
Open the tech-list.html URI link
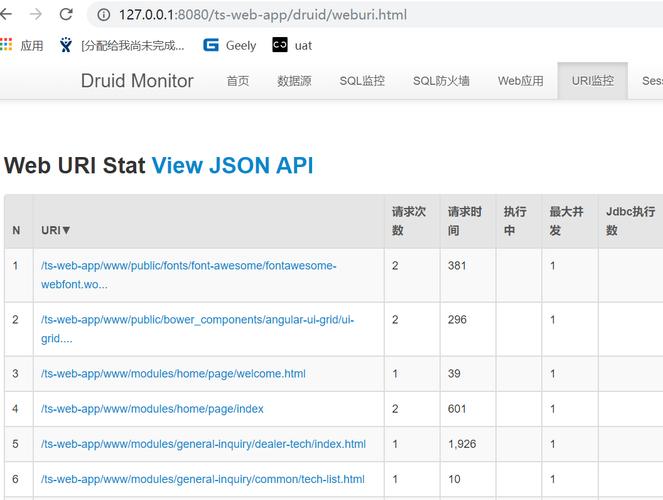tap(203, 479)
